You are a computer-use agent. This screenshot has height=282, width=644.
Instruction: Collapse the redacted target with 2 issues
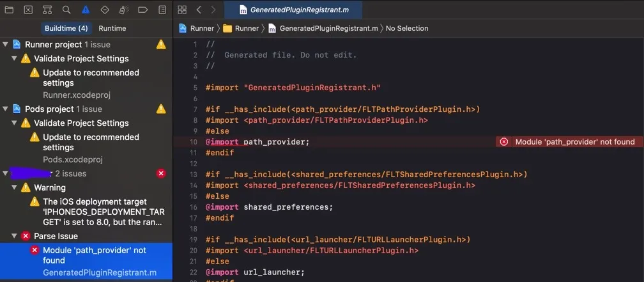tap(5, 173)
